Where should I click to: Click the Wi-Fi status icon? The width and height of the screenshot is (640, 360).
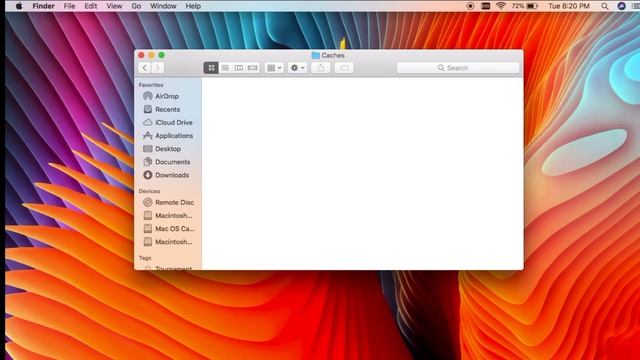[501, 6]
